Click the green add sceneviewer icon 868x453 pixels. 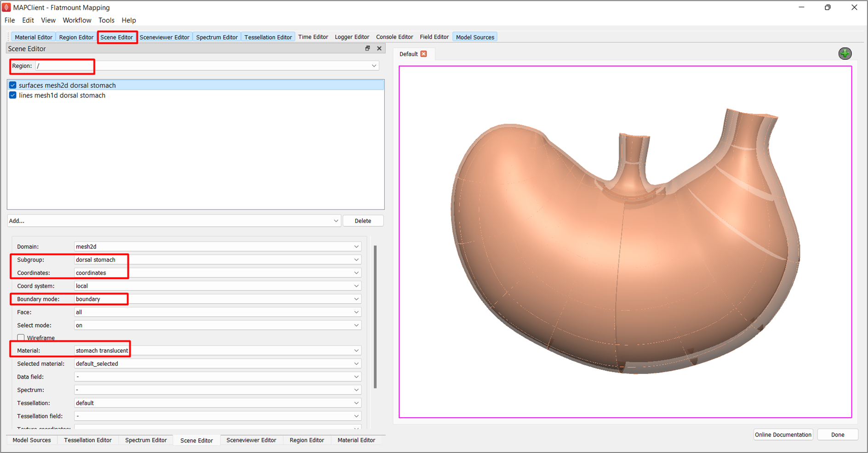tap(845, 53)
